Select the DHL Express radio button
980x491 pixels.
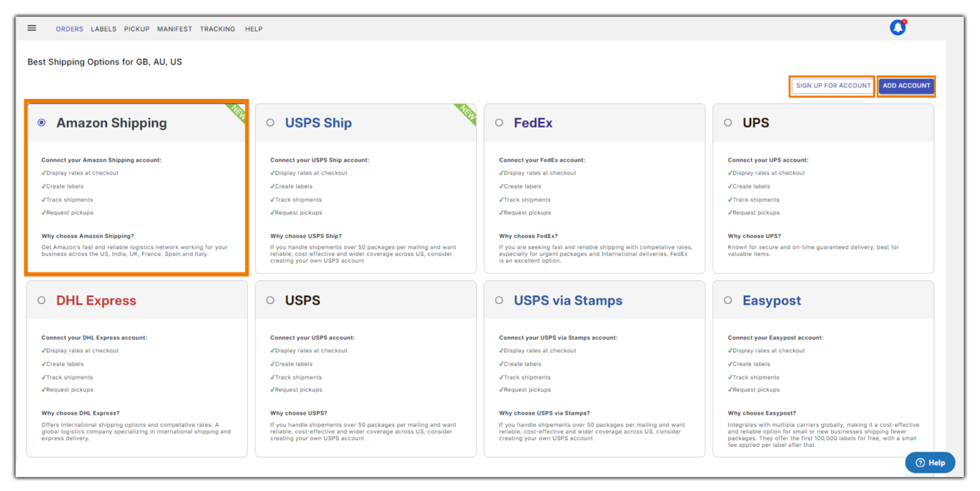tap(41, 300)
